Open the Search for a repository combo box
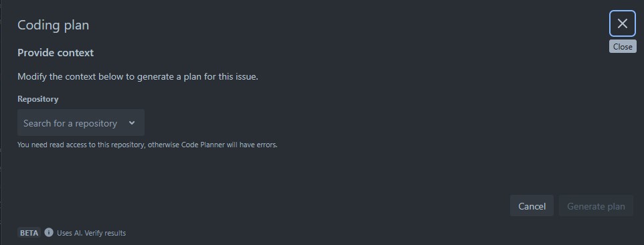 pos(81,122)
